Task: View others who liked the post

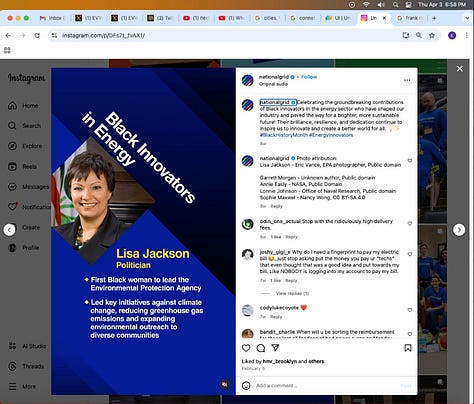Action: (316, 361)
